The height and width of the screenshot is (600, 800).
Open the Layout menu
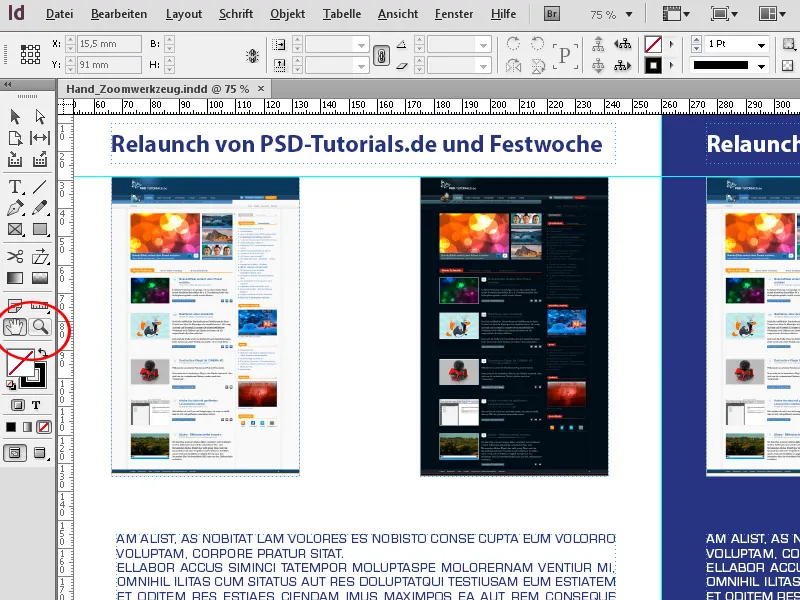184,14
